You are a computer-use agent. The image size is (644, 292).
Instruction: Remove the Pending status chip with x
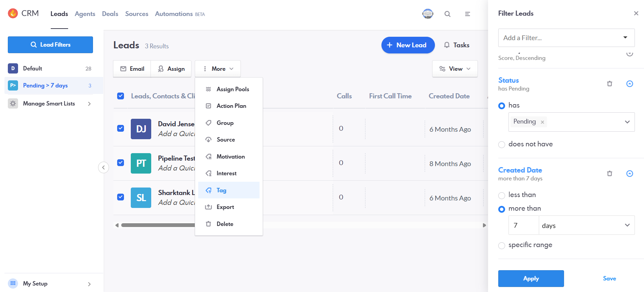coord(542,122)
